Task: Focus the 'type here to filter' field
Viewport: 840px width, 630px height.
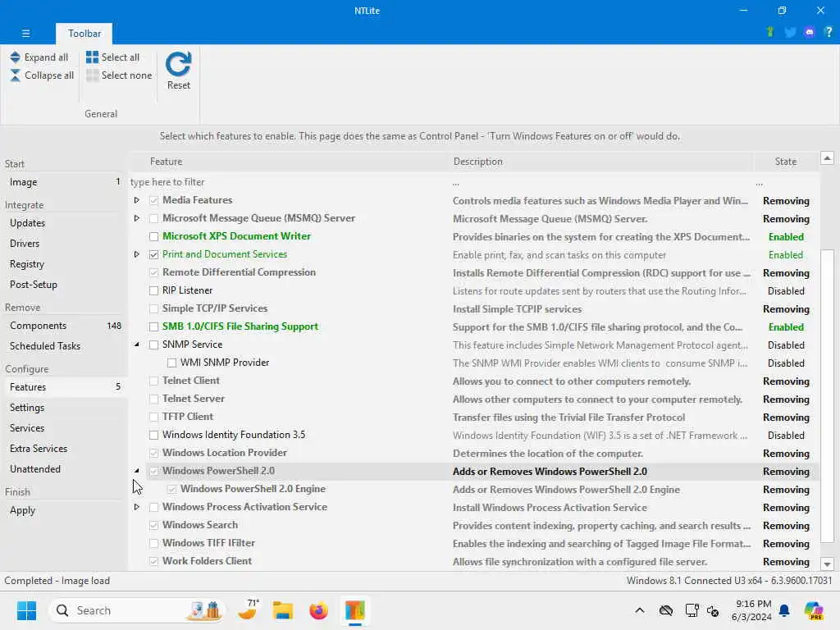Action: (290, 182)
